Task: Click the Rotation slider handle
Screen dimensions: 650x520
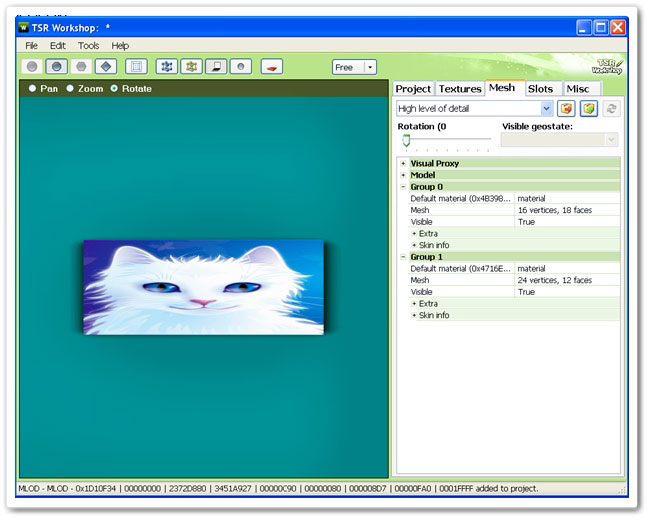Action: click(x=407, y=140)
